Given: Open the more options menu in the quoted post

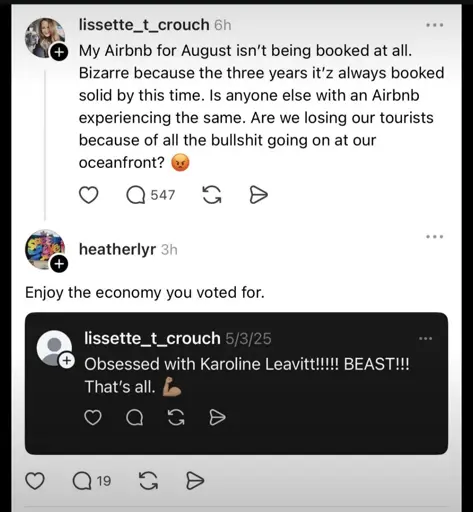Looking at the screenshot, I should tap(426, 338).
